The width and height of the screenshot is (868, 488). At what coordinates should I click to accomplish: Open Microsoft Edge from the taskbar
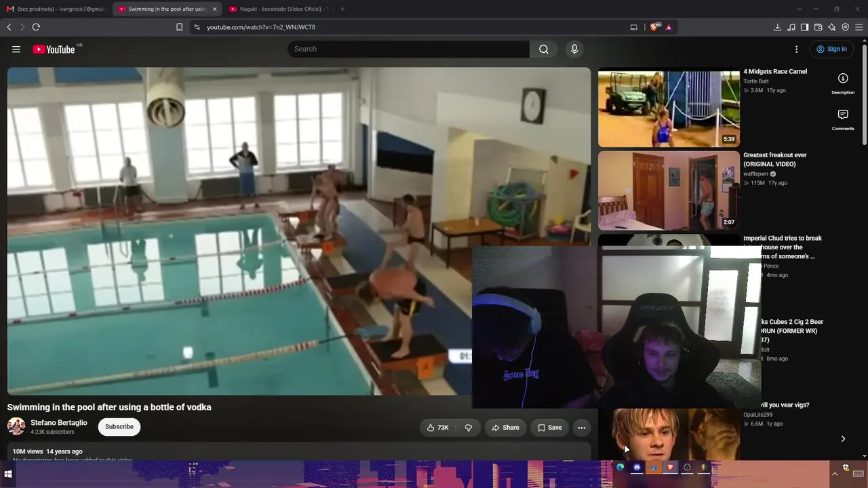click(620, 467)
